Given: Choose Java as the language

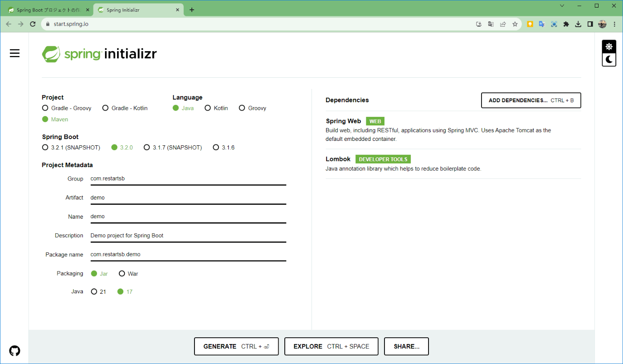Looking at the screenshot, I should click(183, 108).
